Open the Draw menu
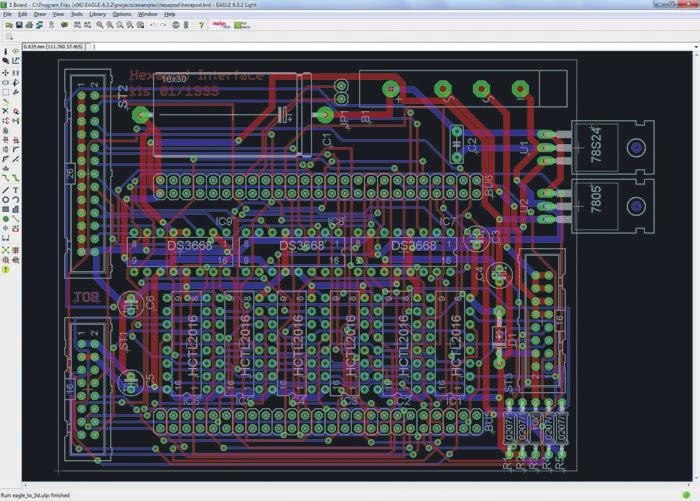This screenshot has height=501, width=700. pos(40,14)
